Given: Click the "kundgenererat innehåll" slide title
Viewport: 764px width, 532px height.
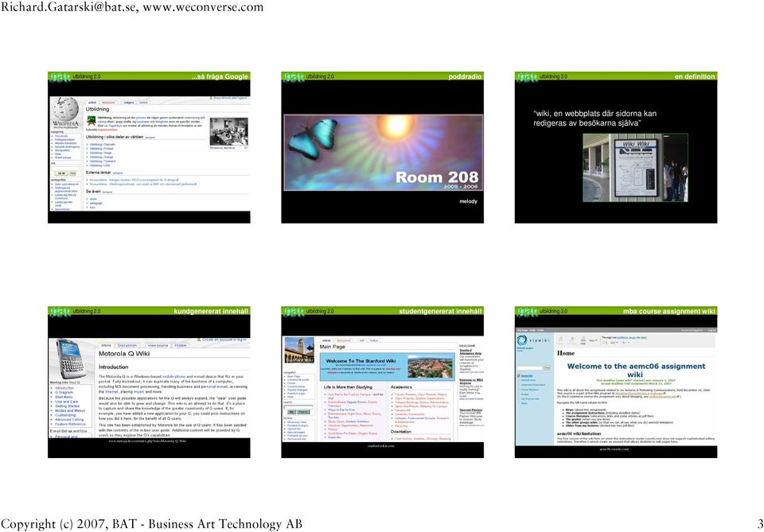Looking at the screenshot, I should tap(211, 311).
